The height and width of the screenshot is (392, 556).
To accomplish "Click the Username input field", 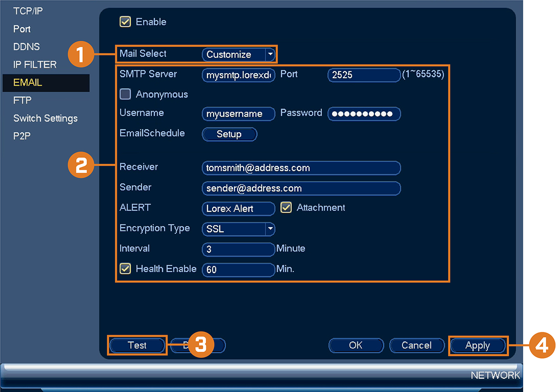I will 239,114.
